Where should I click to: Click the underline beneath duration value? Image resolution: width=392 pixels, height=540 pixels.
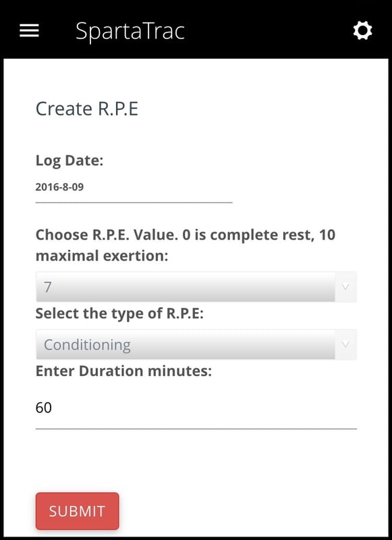tap(196, 429)
